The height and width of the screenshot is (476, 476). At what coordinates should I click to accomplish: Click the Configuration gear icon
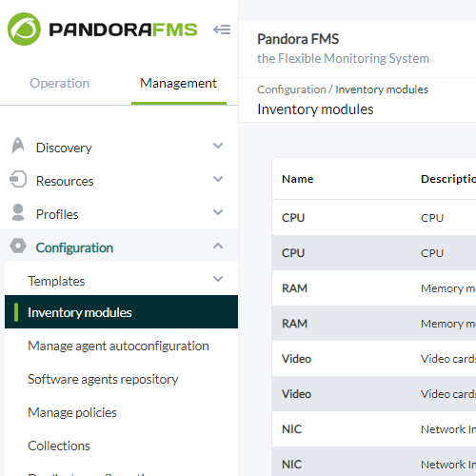pos(18,246)
